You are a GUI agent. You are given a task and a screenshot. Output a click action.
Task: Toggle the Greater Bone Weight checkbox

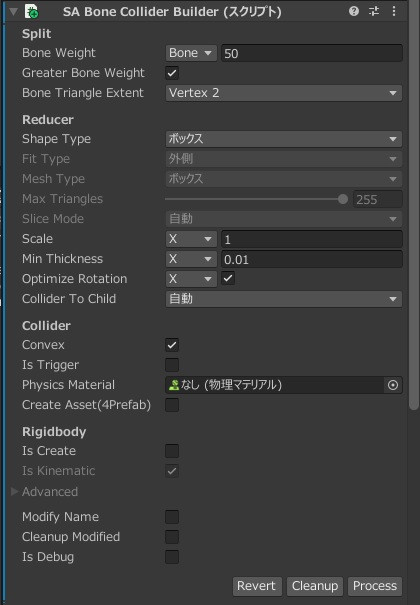[x=172, y=73]
